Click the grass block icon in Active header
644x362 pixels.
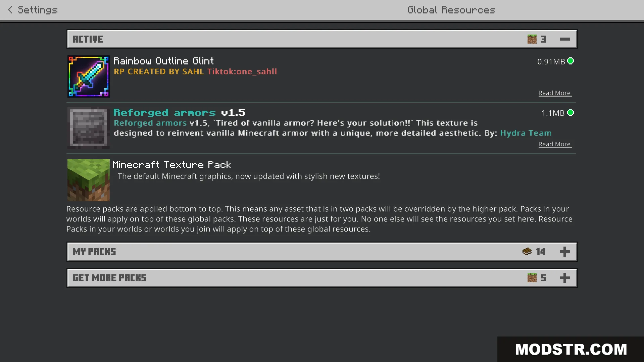(x=532, y=39)
